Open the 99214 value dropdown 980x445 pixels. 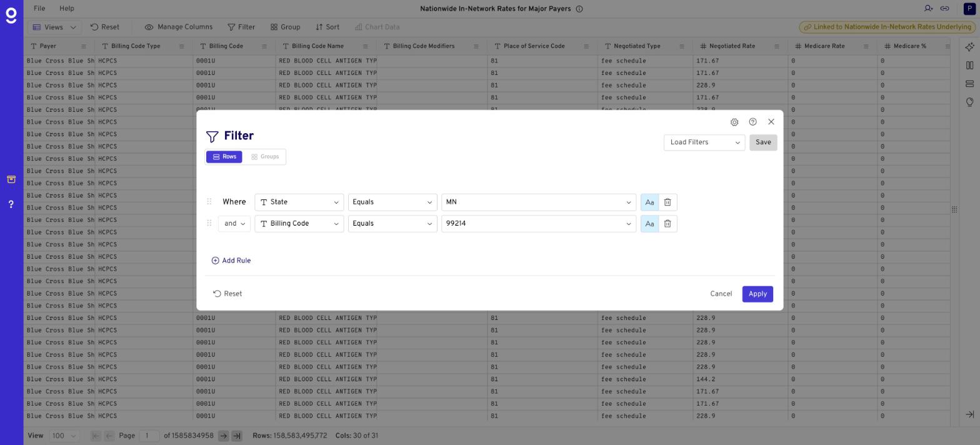(x=628, y=224)
